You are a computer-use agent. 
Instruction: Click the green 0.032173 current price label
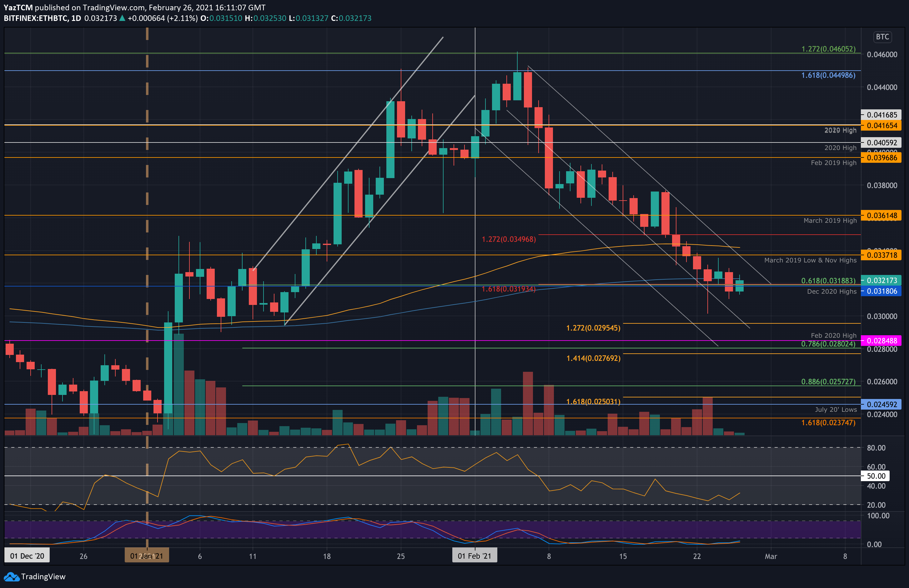pyautogui.click(x=881, y=280)
